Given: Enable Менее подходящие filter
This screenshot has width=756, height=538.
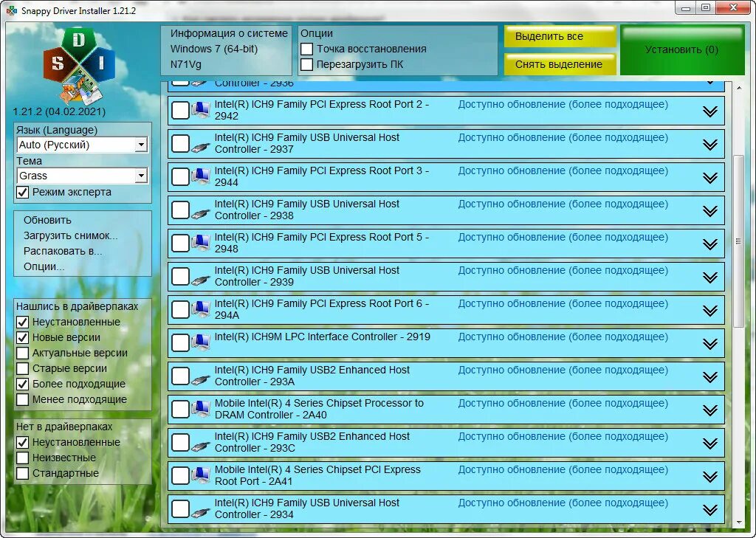Looking at the screenshot, I should pos(23,400).
